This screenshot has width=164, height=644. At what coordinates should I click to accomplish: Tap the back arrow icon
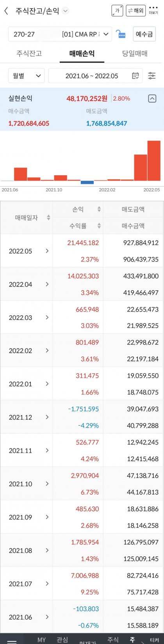pos(6,11)
